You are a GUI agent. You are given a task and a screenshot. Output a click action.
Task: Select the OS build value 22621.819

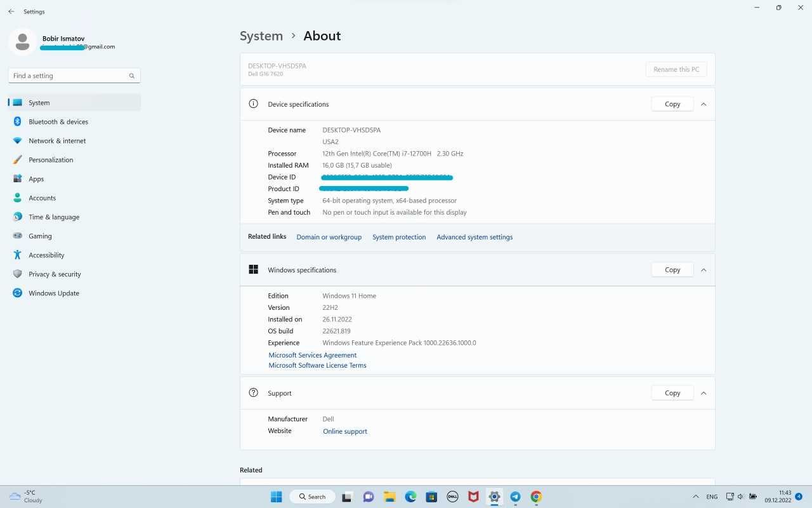pos(336,331)
